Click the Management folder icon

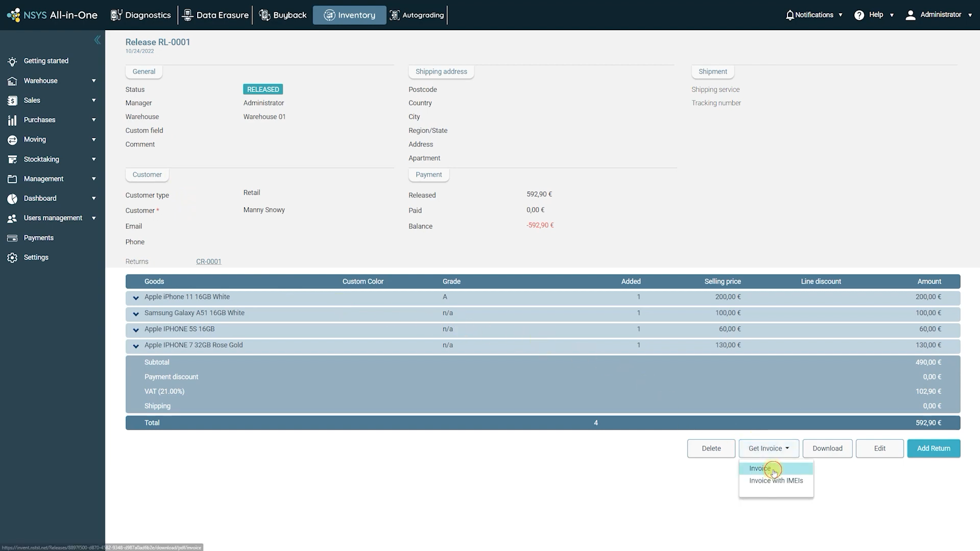click(12, 179)
